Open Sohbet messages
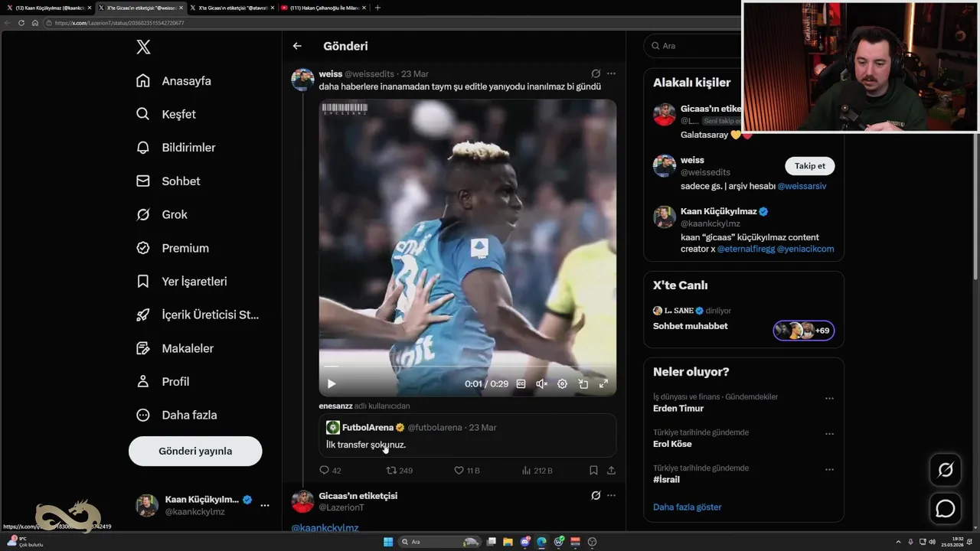Image resolution: width=980 pixels, height=551 pixels. (168, 181)
